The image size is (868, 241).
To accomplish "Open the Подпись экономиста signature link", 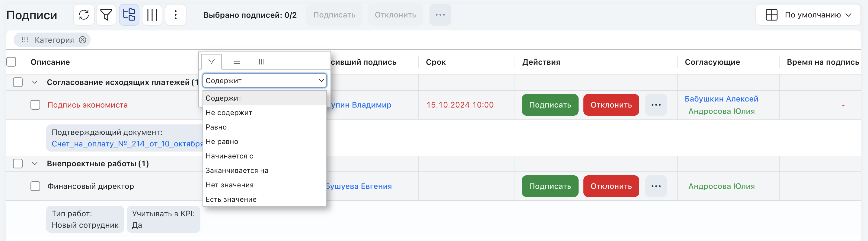I will 88,105.
